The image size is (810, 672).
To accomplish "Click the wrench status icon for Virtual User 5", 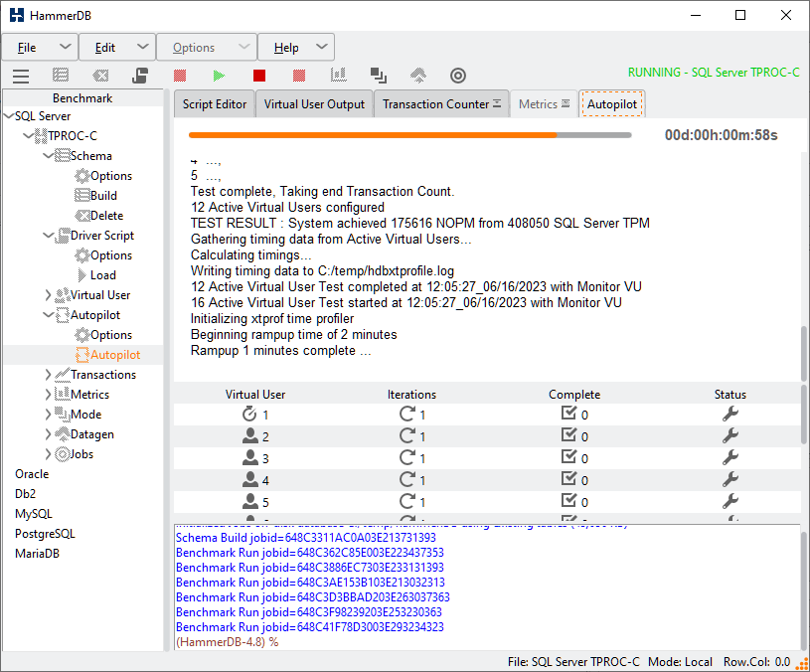I will click(x=730, y=501).
